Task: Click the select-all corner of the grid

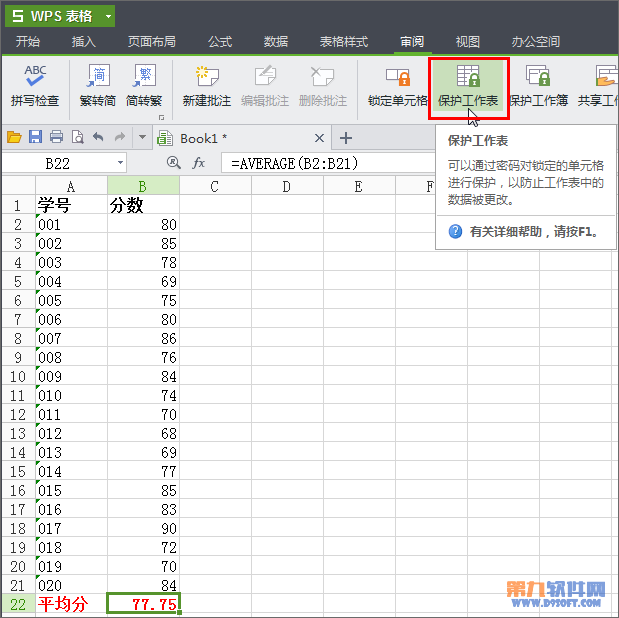Action: (19, 186)
